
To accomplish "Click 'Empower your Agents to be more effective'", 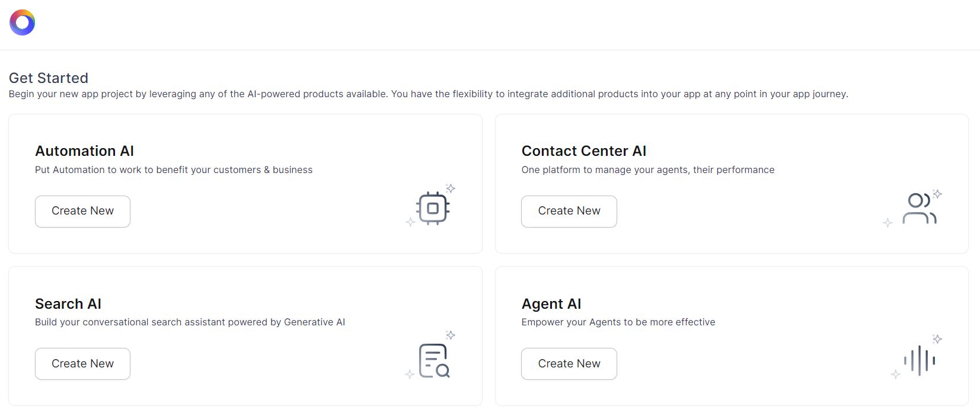I will (x=618, y=322).
